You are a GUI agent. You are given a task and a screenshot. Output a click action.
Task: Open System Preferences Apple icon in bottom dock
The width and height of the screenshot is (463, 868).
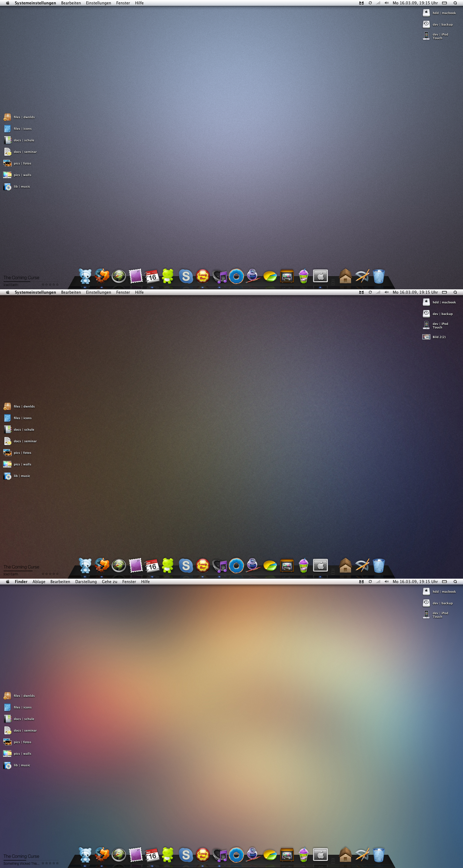tap(320, 855)
